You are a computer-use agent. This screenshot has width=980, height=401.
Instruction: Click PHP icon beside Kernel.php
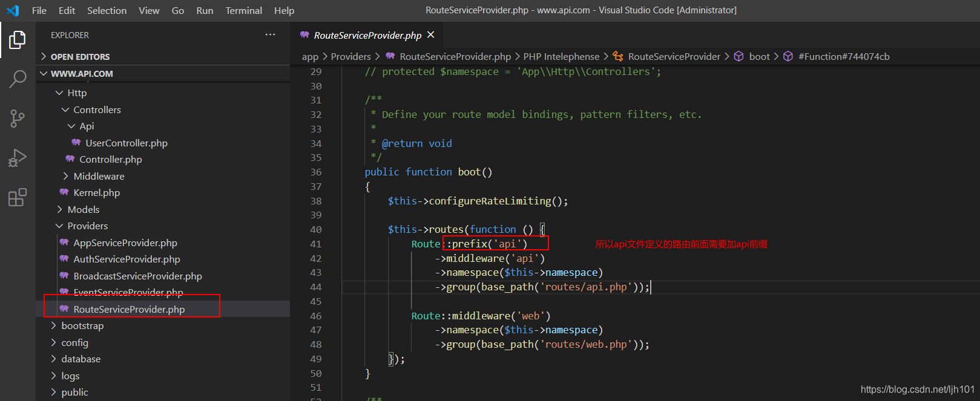click(64, 192)
